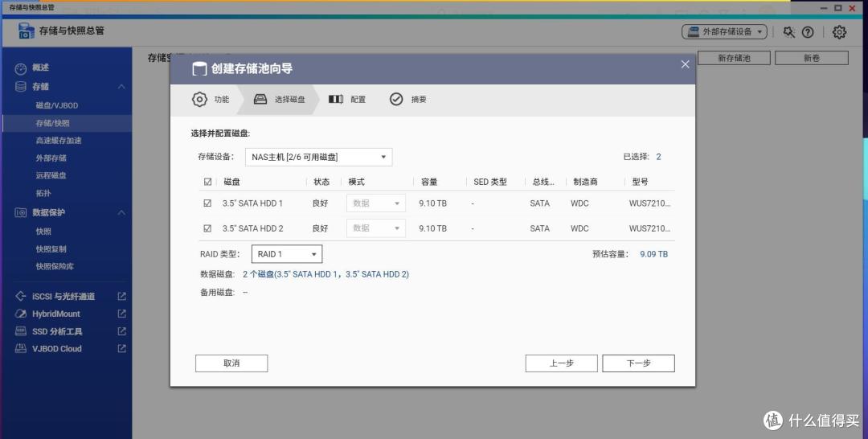Screen dimensions: 868x439
Task: Select 快照 in the sidebar
Action: tap(43, 232)
